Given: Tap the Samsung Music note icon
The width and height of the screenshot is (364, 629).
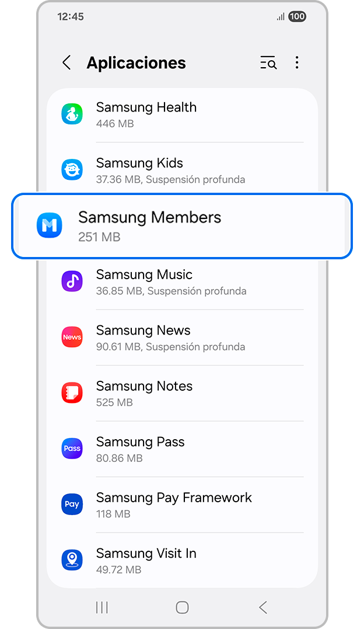Looking at the screenshot, I should [72, 281].
